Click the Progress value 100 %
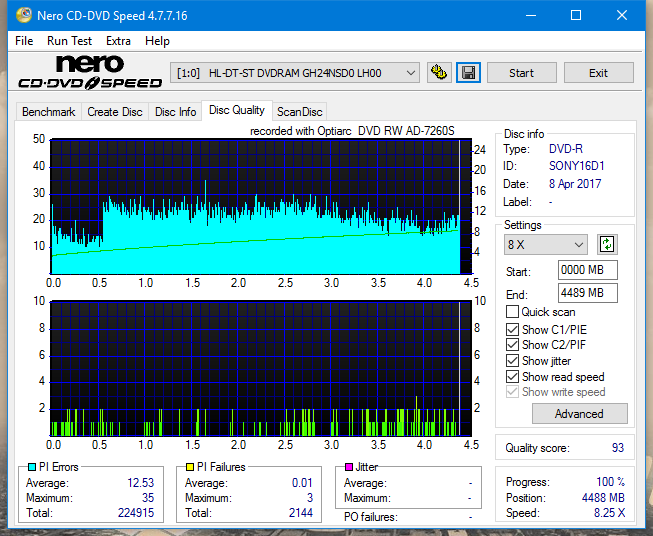 611,482
